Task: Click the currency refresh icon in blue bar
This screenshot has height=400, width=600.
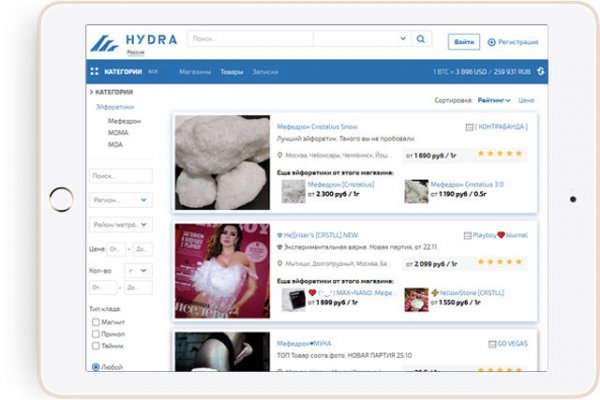Action: coord(541,72)
